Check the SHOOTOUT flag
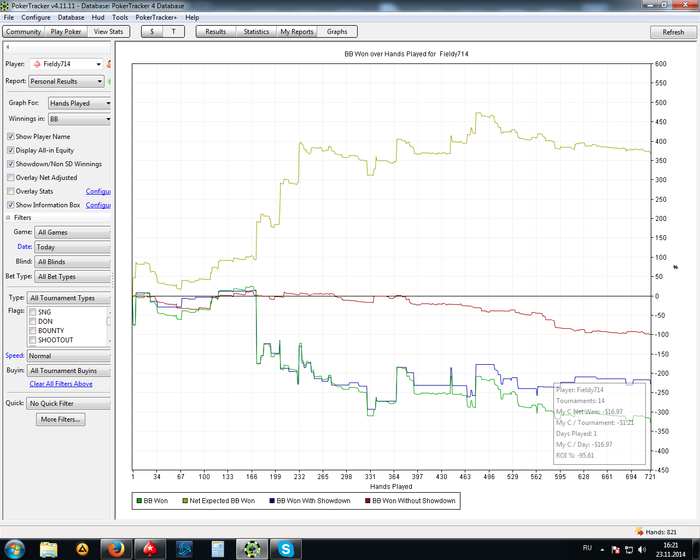The height and width of the screenshot is (560, 700). pos(33,340)
